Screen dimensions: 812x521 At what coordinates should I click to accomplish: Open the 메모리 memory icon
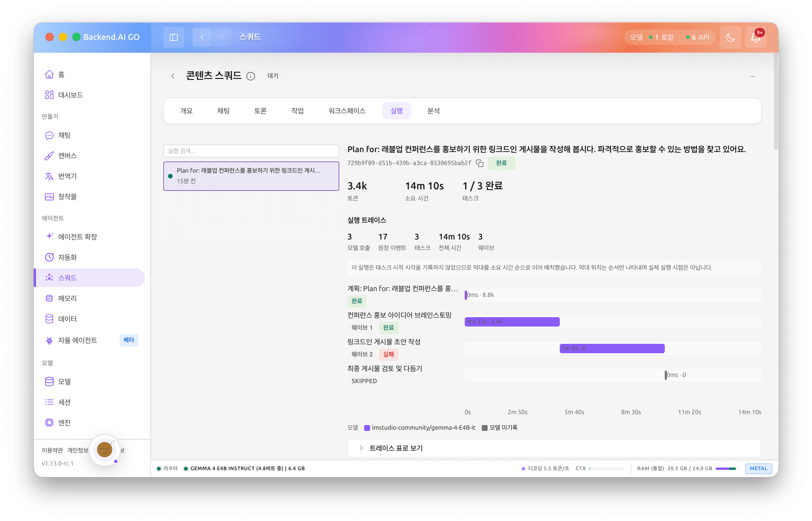coord(50,298)
